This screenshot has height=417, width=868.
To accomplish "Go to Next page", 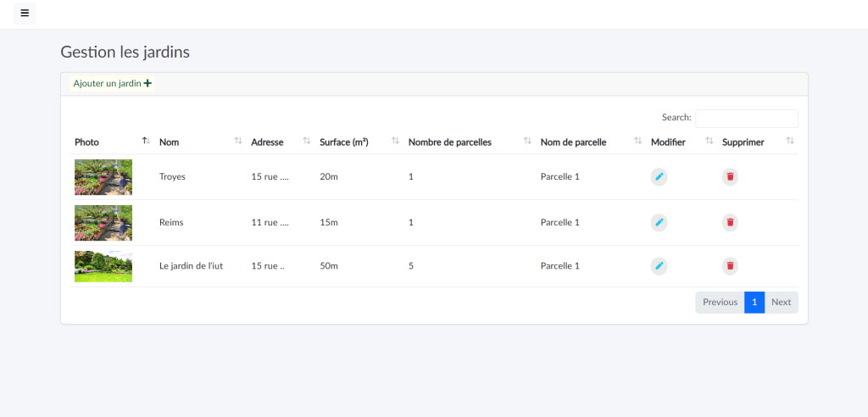I will 781,303.
